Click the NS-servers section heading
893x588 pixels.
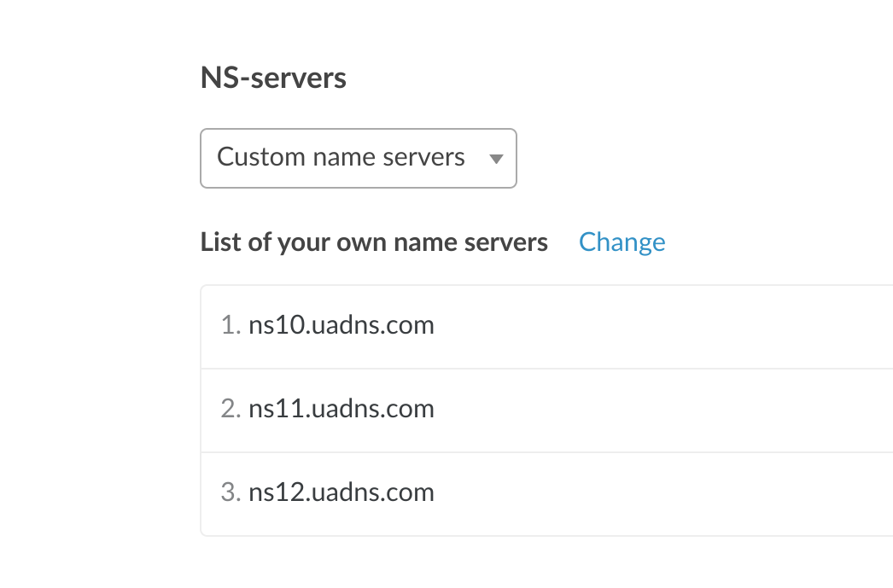tap(273, 78)
